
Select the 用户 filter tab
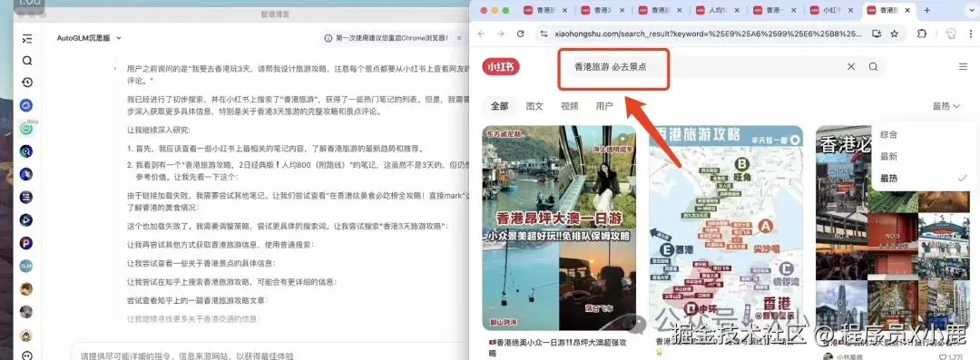(x=603, y=106)
